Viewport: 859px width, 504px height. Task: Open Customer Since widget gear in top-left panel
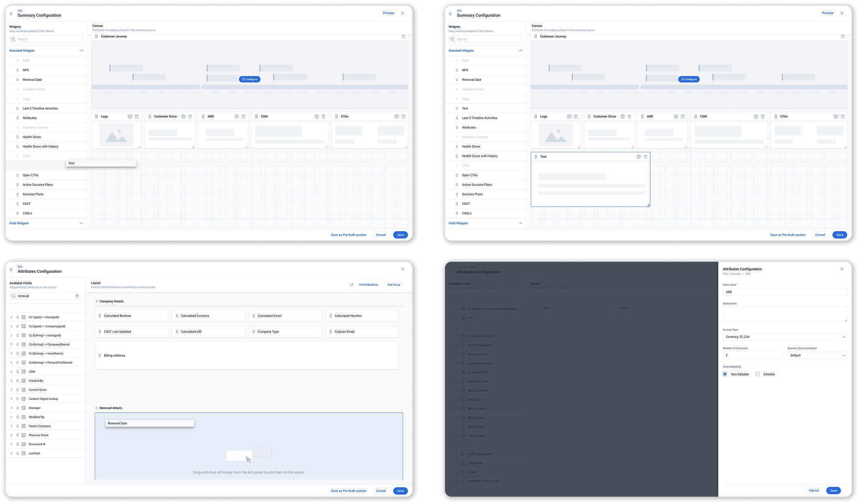tap(183, 117)
